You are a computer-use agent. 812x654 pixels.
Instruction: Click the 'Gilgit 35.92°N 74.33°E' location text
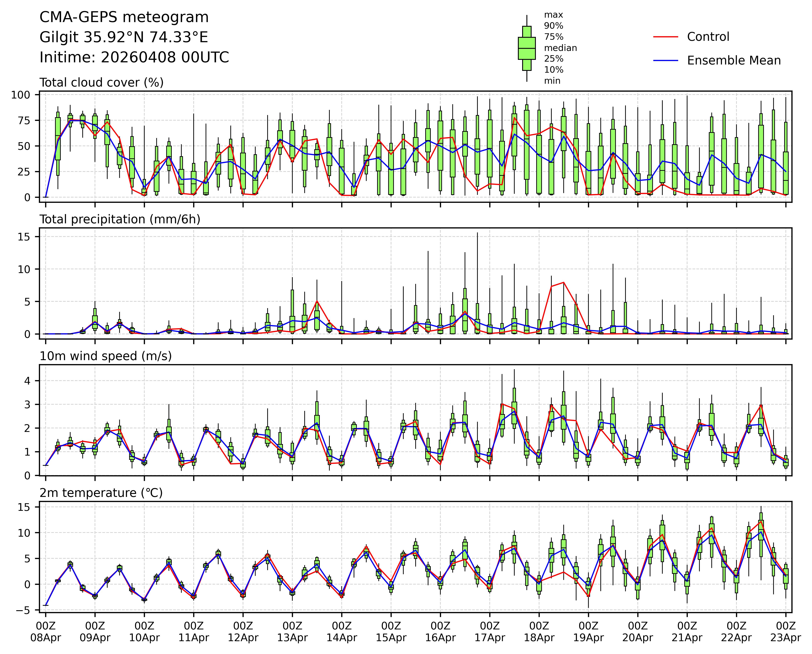click(x=124, y=37)
